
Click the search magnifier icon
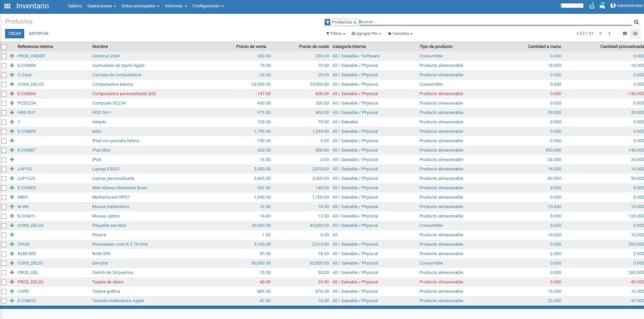tap(636, 22)
